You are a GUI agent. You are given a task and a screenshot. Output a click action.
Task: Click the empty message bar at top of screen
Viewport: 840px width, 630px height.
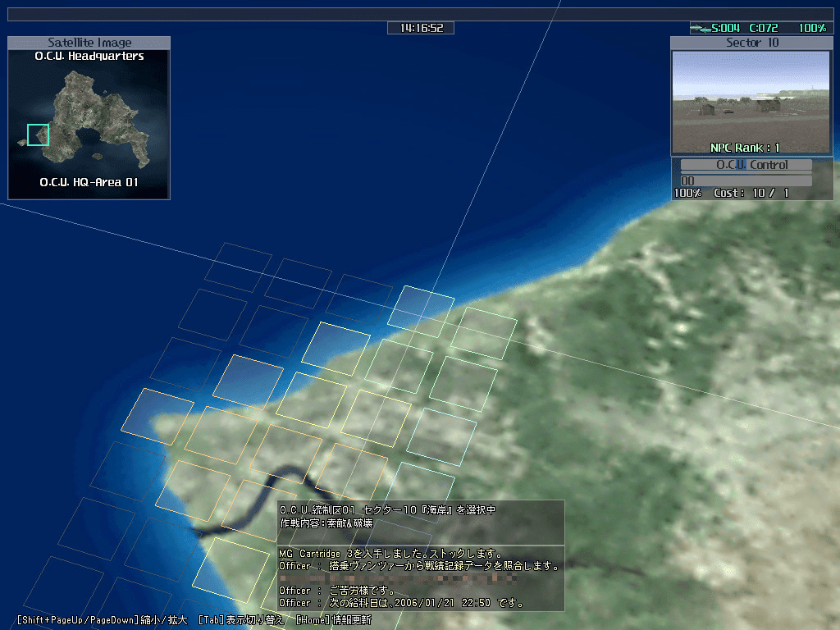click(421, 14)
